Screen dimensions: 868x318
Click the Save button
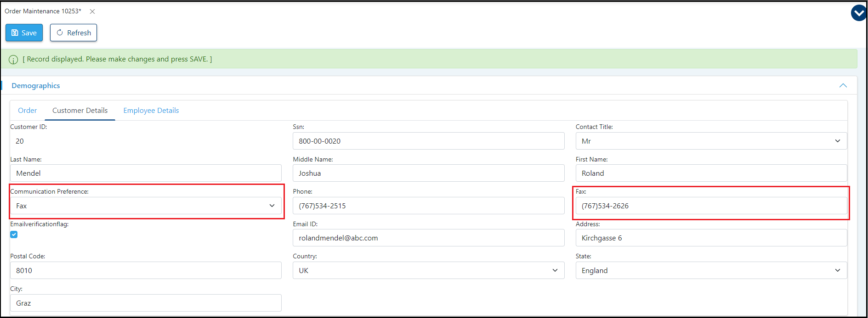click(24, 33)
